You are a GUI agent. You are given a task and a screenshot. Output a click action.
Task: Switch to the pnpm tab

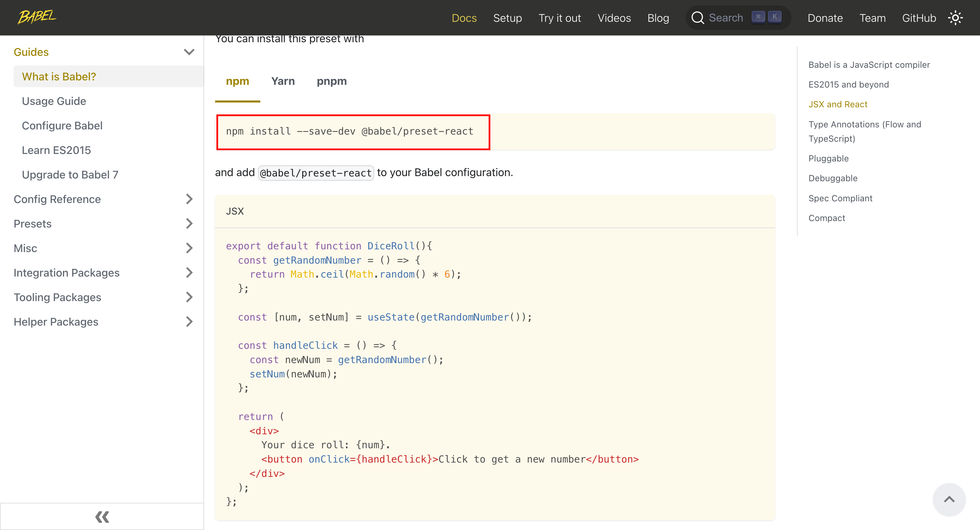coord(331,81)
